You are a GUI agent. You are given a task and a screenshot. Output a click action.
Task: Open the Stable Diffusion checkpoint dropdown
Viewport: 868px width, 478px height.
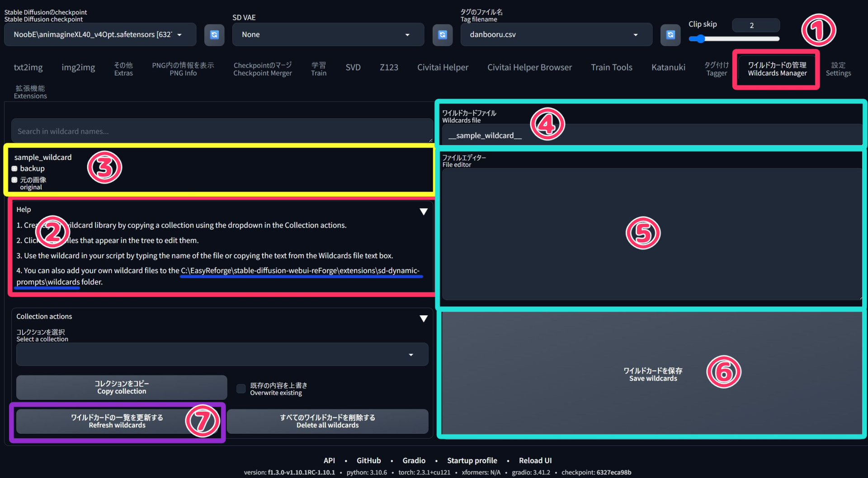click(x=100, y=35)
